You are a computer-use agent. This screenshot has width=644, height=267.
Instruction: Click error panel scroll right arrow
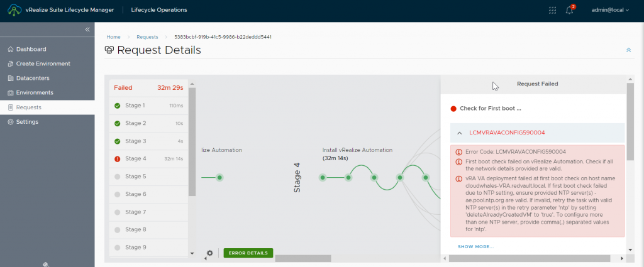(x=622, y=259)
